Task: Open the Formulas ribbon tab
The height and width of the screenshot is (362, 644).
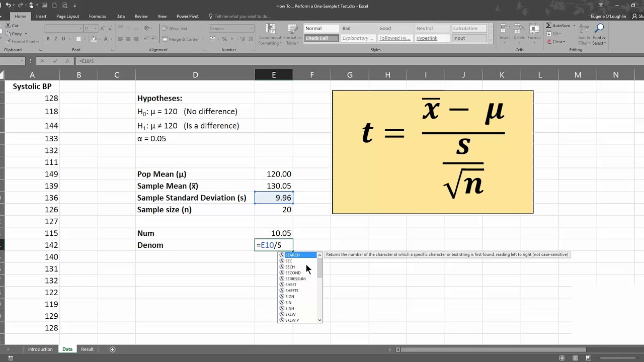Action: 98,16
